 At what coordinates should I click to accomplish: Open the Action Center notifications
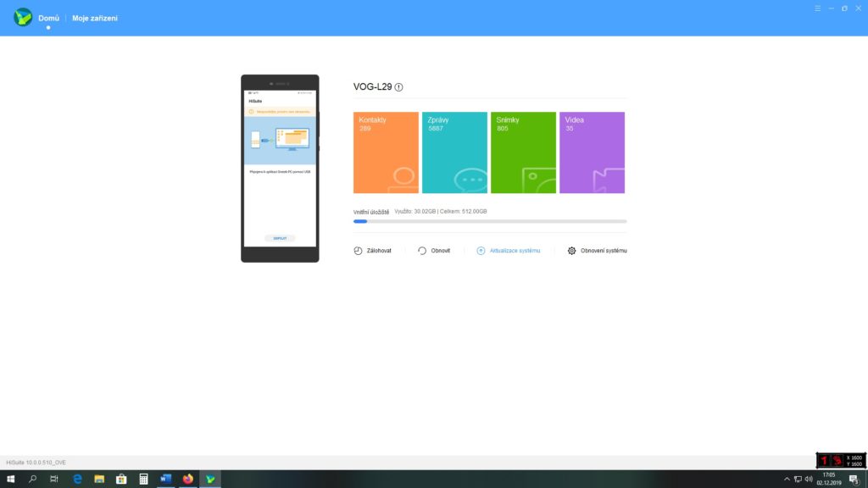pos(854,480)
